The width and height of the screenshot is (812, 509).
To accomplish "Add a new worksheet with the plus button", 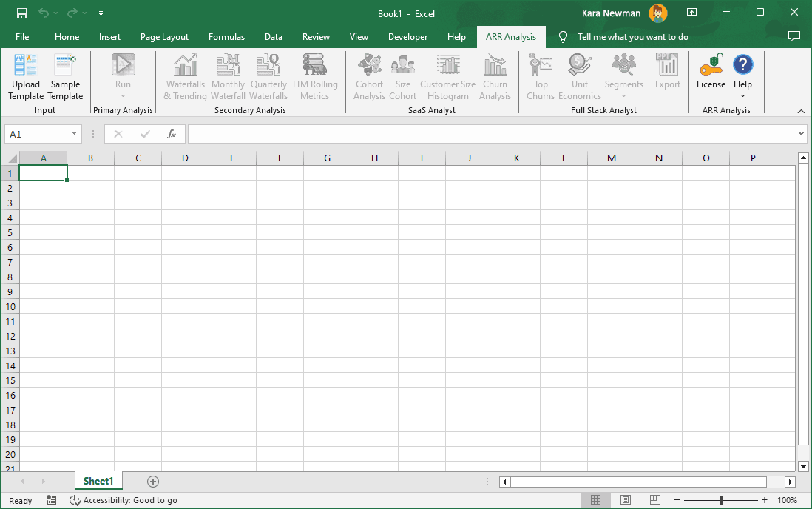I will coord(152,481).
